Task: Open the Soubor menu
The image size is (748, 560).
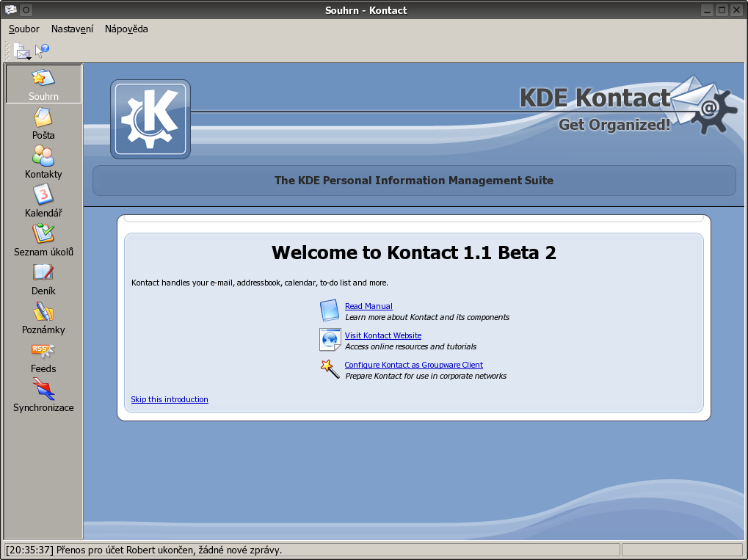Action: point(23,29)
